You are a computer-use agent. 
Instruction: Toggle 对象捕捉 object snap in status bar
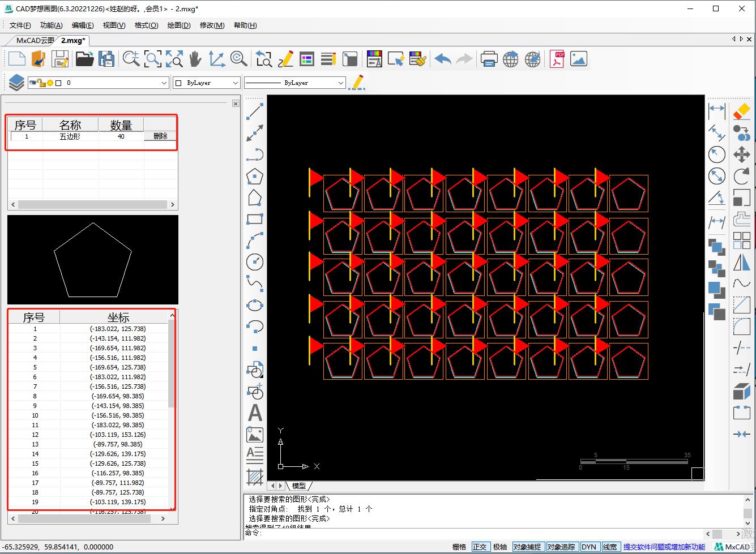pyautogui.click(x=527, y=547)
